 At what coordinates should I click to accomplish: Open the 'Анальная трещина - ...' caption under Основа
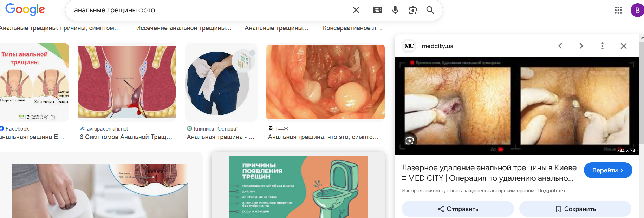[x=221, y=137]
